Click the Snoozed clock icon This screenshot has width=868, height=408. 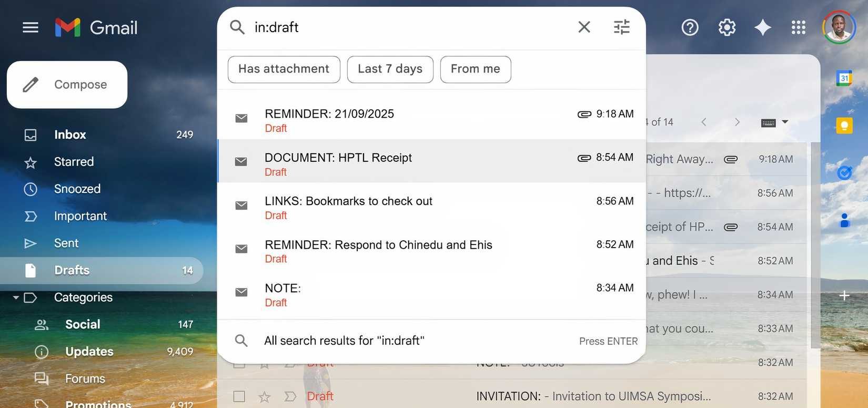31,189
